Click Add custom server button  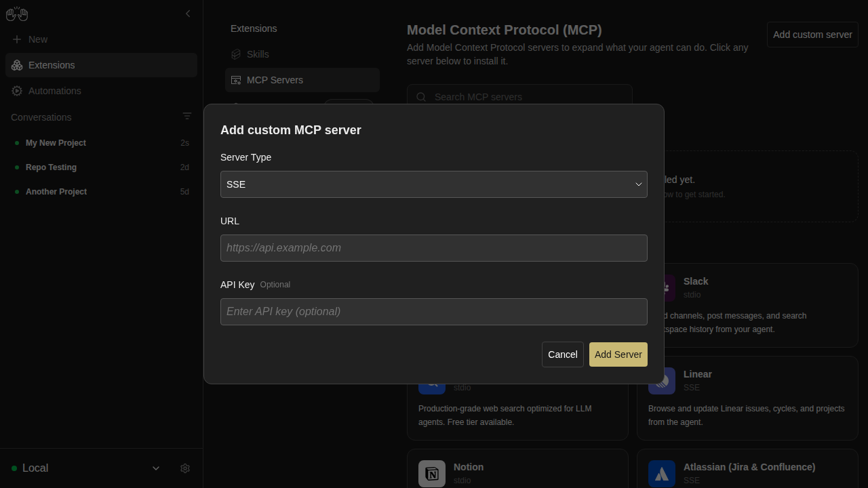[x=812, y=35]
